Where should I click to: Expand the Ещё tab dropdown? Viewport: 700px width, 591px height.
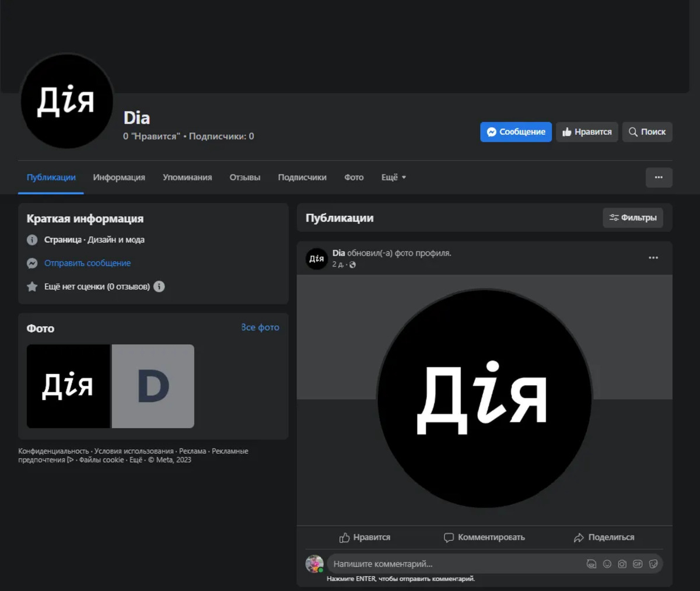tap(394, 177)
